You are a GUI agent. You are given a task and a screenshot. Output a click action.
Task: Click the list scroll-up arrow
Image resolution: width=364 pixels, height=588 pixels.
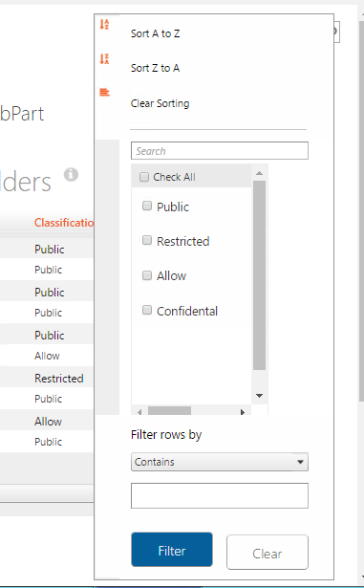coord(259,173)
